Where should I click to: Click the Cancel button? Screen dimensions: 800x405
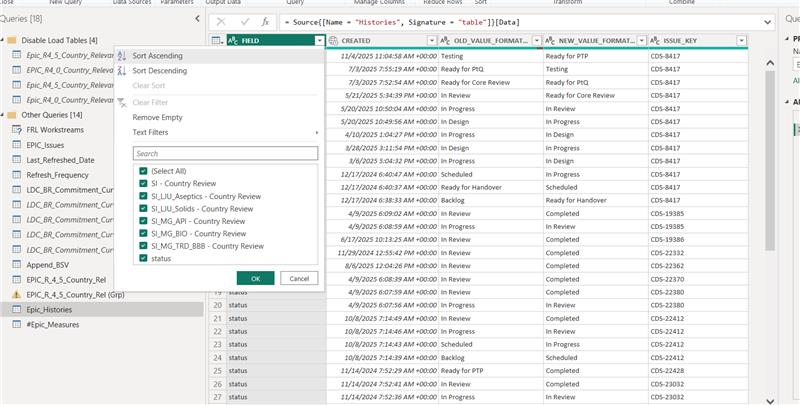pyautogui.click(x=299, y=279)
